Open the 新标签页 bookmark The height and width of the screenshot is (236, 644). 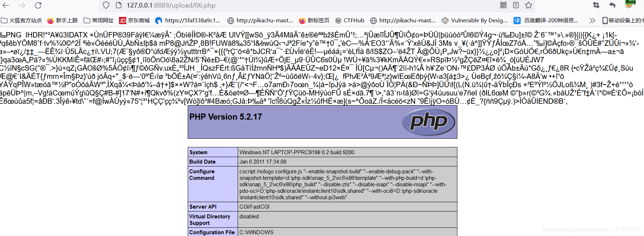tap(314, 21)
